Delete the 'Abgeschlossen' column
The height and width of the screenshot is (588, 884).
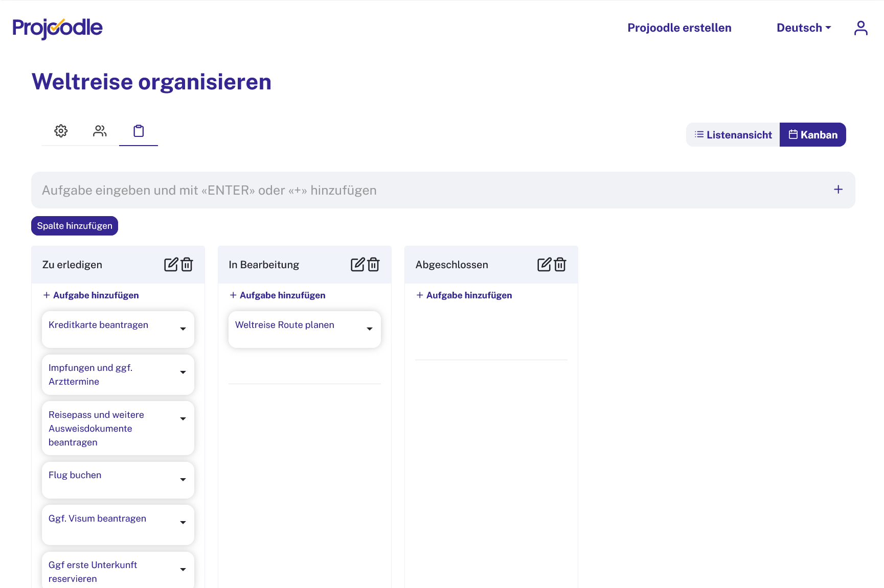pos(560,265)
